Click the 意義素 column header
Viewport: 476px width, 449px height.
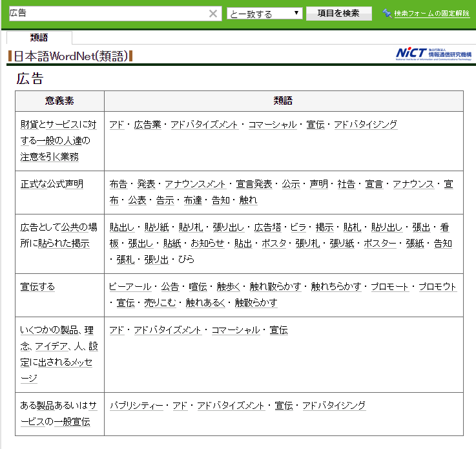(60, 101)
